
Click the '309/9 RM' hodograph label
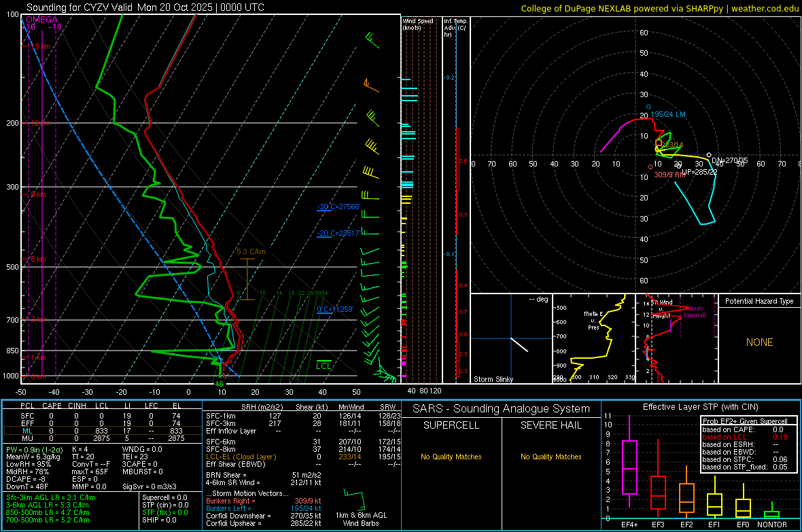[669, 175]
